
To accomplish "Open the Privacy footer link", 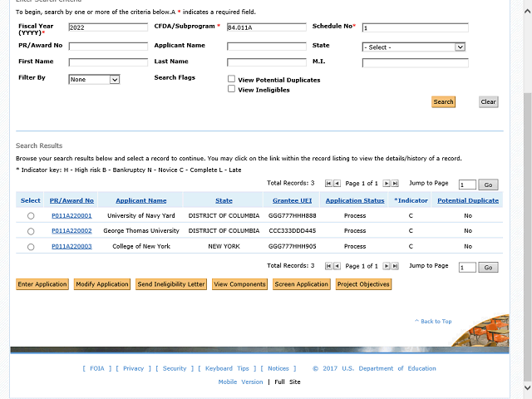I will click(x=133, y=368).
